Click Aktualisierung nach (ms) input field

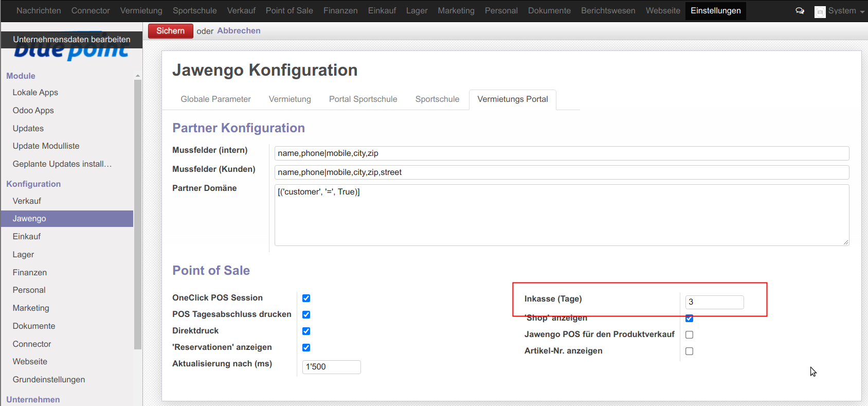point(331,367)
